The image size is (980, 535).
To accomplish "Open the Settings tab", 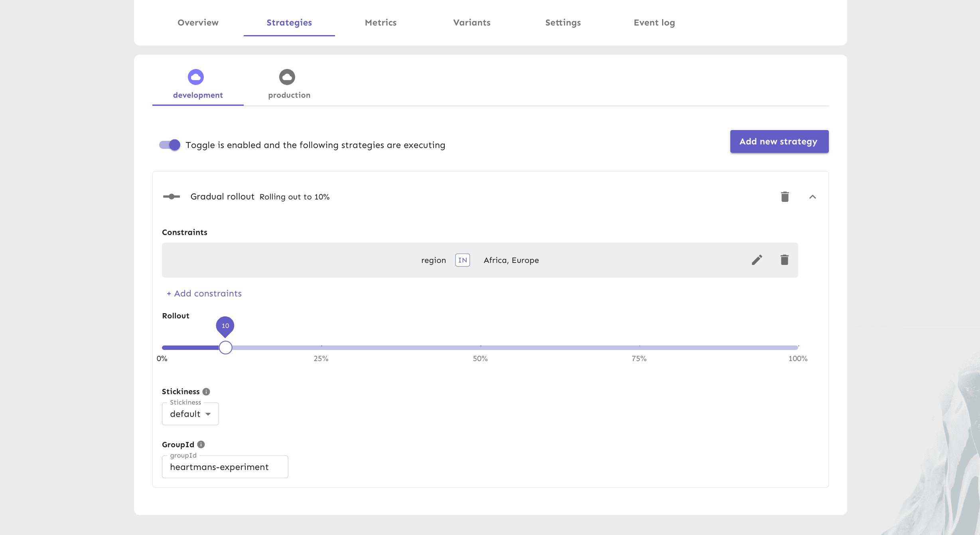I will click(x=563, y=23).
